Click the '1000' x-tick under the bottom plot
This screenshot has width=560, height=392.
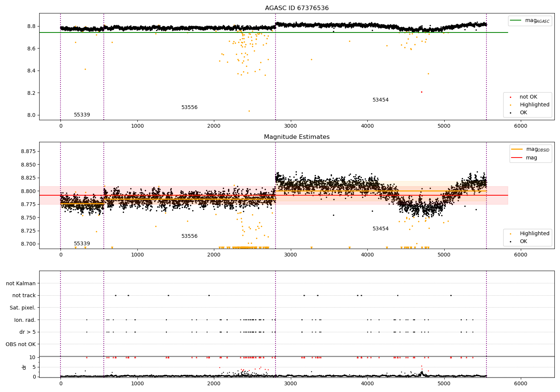tap(137, 383)
